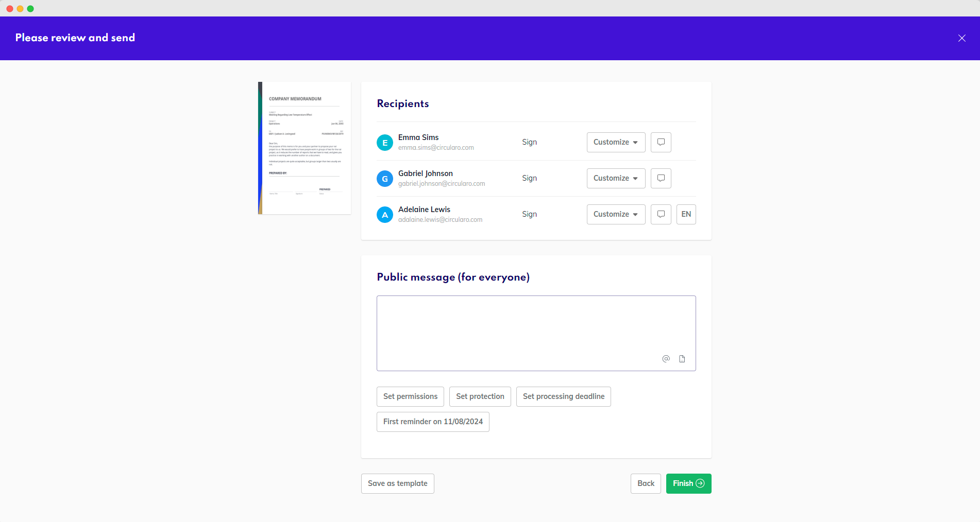
Task: Open message icon for Gabriel Johnson
Action: (x=661, y=178)
